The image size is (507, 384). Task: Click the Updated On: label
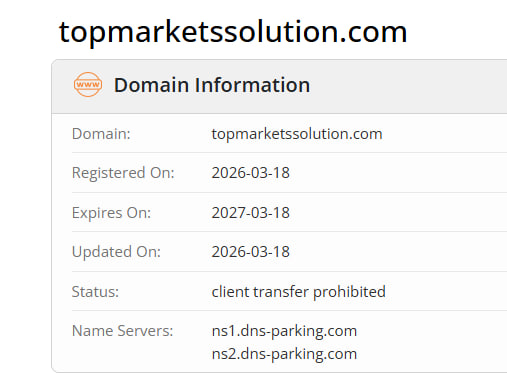coord(116,252)
